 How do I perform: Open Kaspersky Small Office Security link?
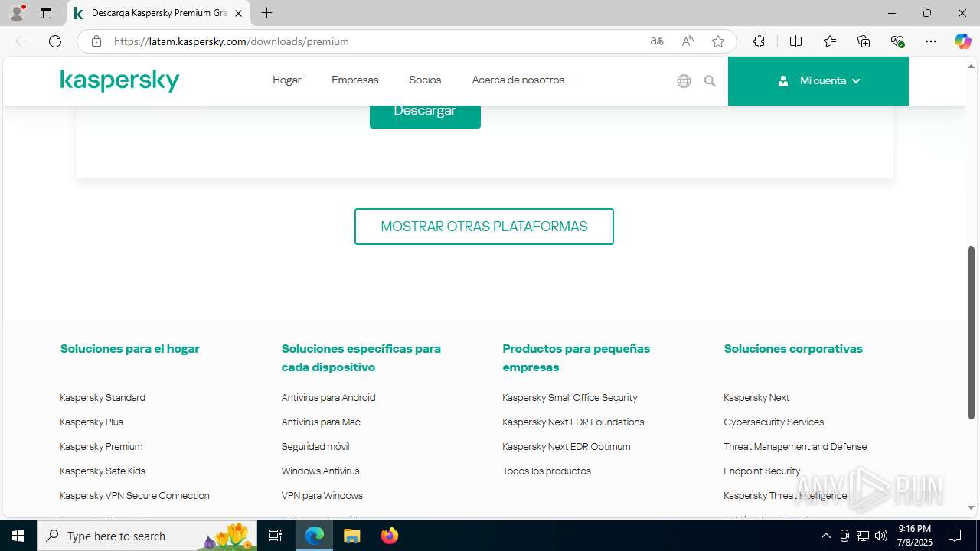point(570,398)
